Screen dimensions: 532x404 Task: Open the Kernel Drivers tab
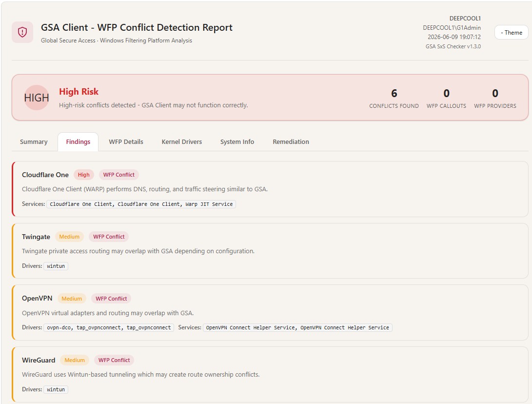click(x=181, y=141)
